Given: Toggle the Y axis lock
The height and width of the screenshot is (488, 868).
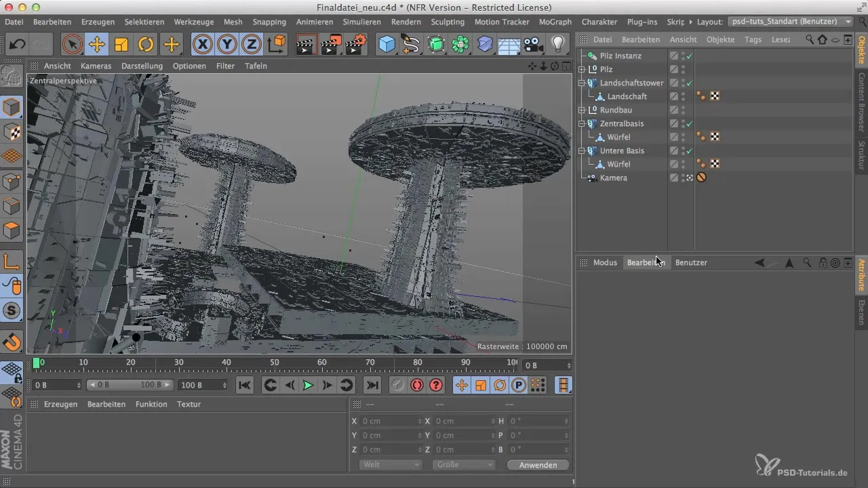Looking at the screenshot, I should click(x=227, y=45).
